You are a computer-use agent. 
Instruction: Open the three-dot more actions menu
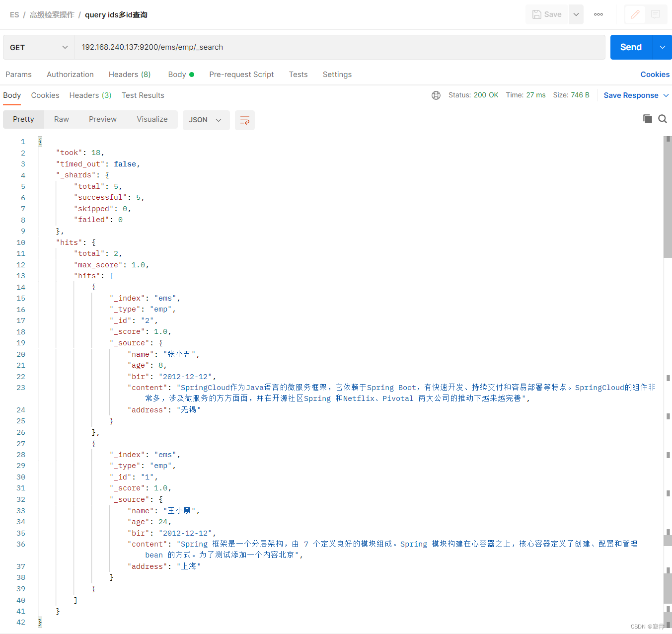coord(598,14)
